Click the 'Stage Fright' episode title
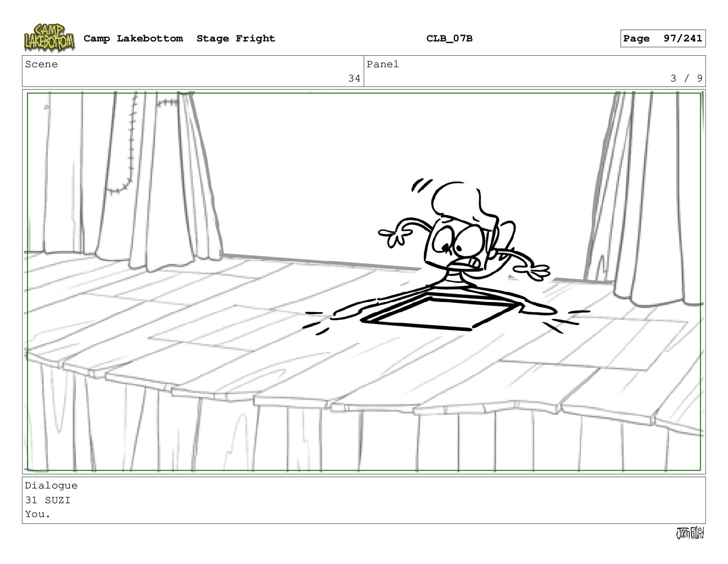 point(236,39)
